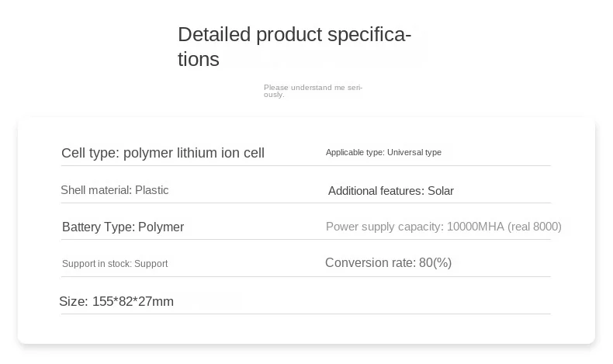Select 'Support in stock: Support' row
The image size is (613, 364).
click(115, 264)
